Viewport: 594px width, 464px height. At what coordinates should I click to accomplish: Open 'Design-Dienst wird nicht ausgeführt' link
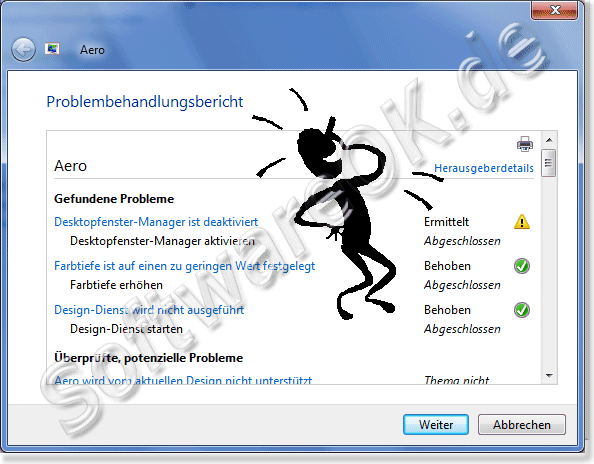(x=149, y=310)
